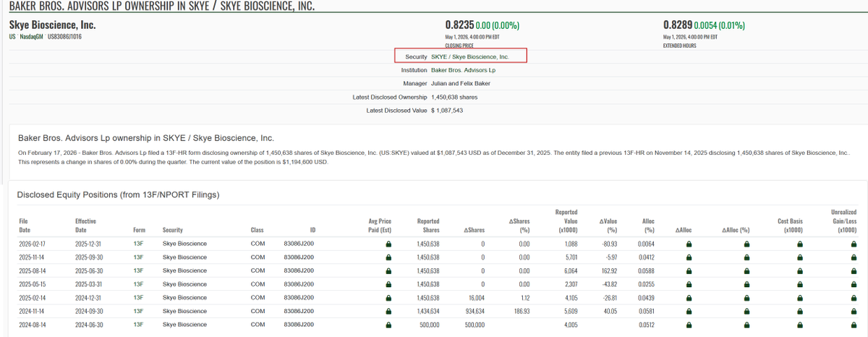Click ΔValue (%) 162.92 cell
The height and width of the screenshot is (337, 868).
pyautogui.click(x=608, y=271)
